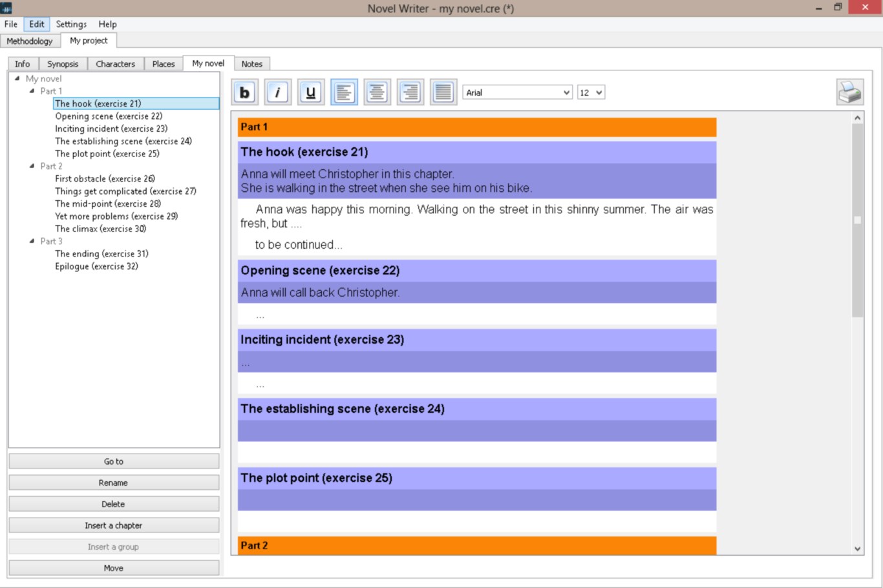This screenshot has height=588, width=883.
Task: Click the Go to button
Action: point(114,461)
